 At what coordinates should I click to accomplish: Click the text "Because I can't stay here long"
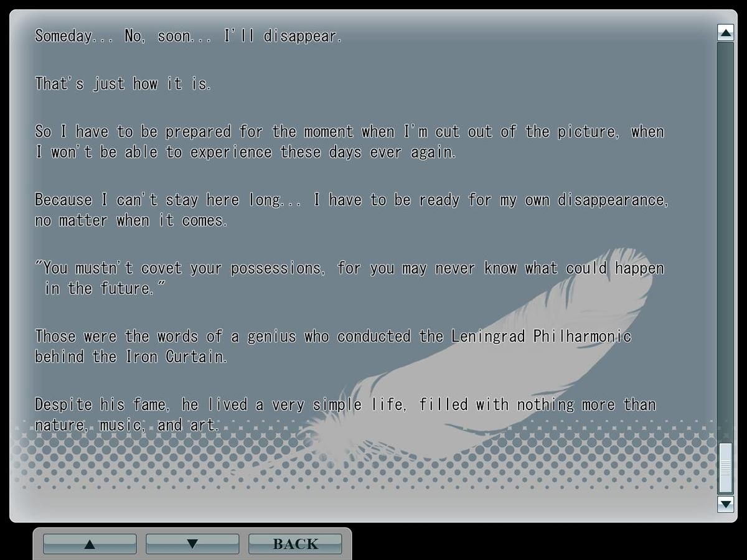click(158, 200)
